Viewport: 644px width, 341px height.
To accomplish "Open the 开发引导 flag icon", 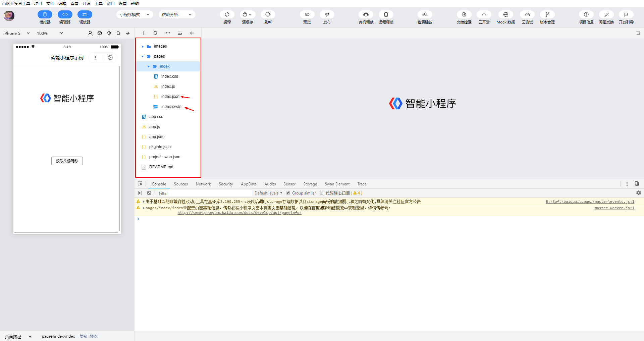I will 626,14.
